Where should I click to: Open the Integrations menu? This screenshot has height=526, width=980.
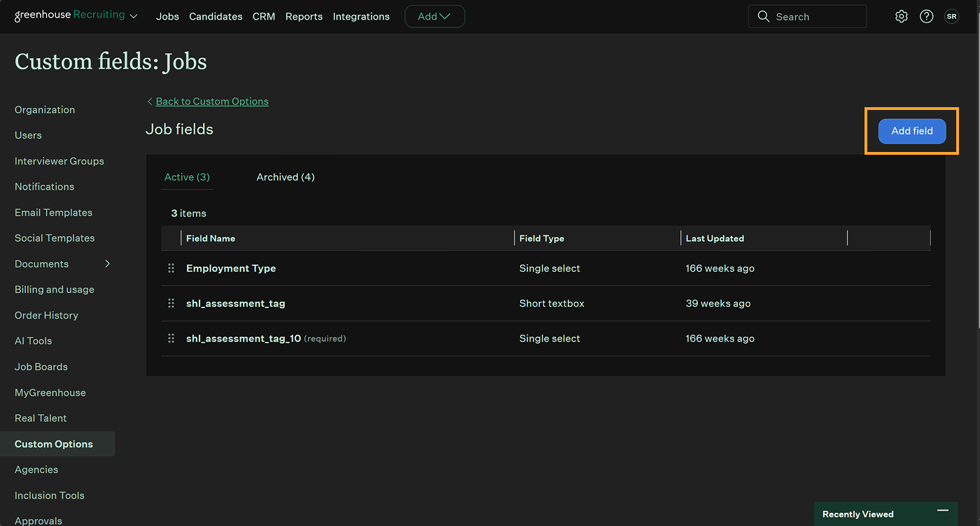tap(361, 16)
